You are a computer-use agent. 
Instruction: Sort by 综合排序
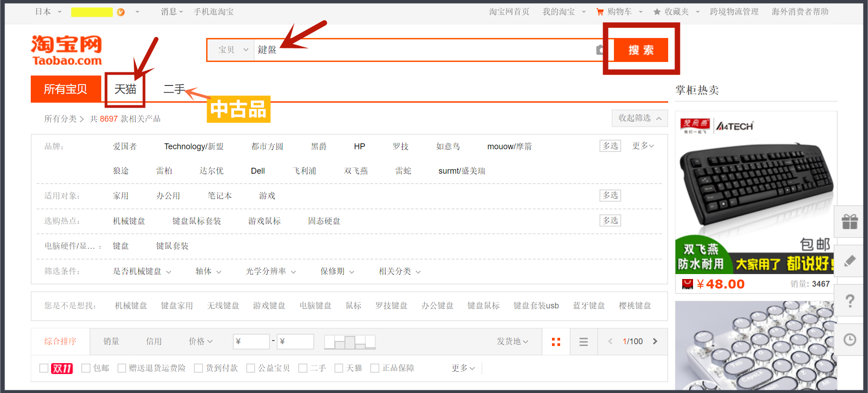[x=60, y=341]
